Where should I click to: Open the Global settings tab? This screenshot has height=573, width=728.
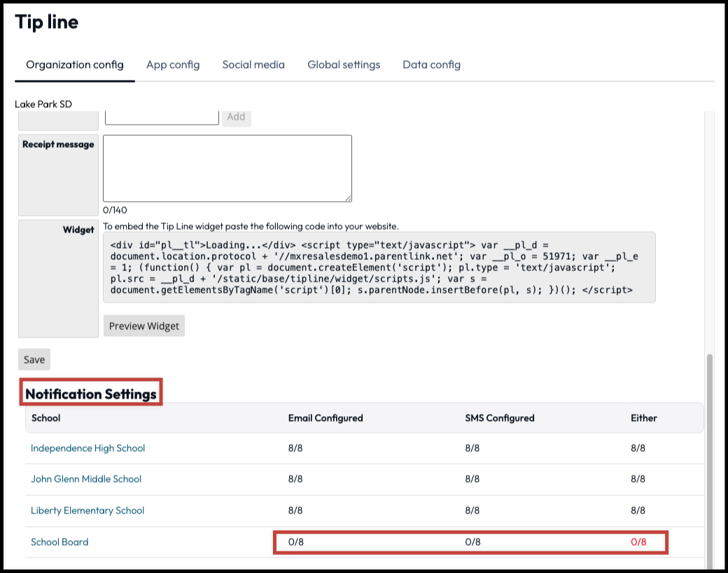[344, 64]
